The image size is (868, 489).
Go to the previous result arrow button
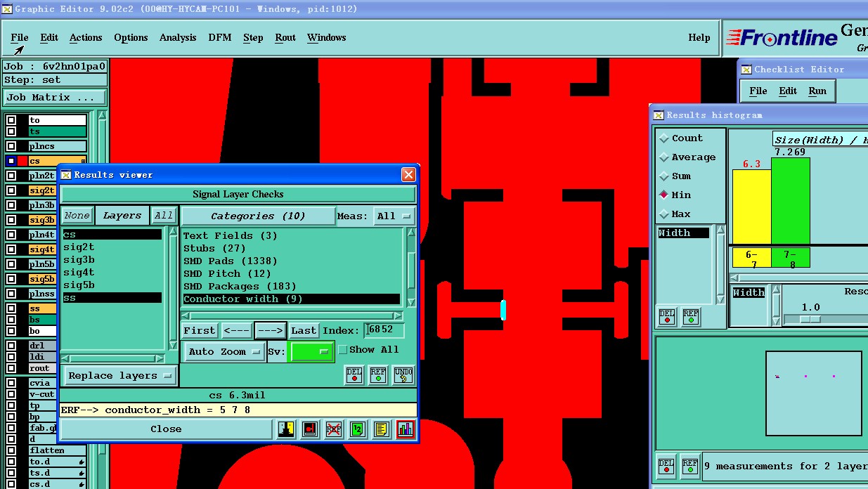click(237, 330)
